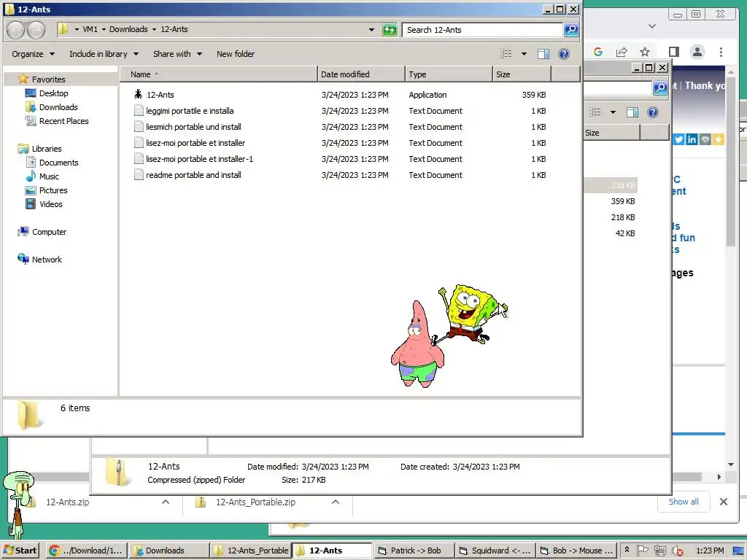747x560 pixels.
Task: Open 12-Ants_Portable.zip download options chevron
Action: tap(336, 502)
